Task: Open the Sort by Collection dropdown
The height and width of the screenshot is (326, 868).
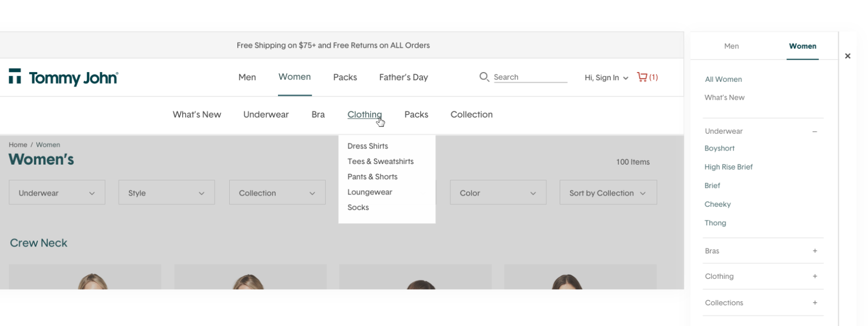Action: tap(608, 192)
